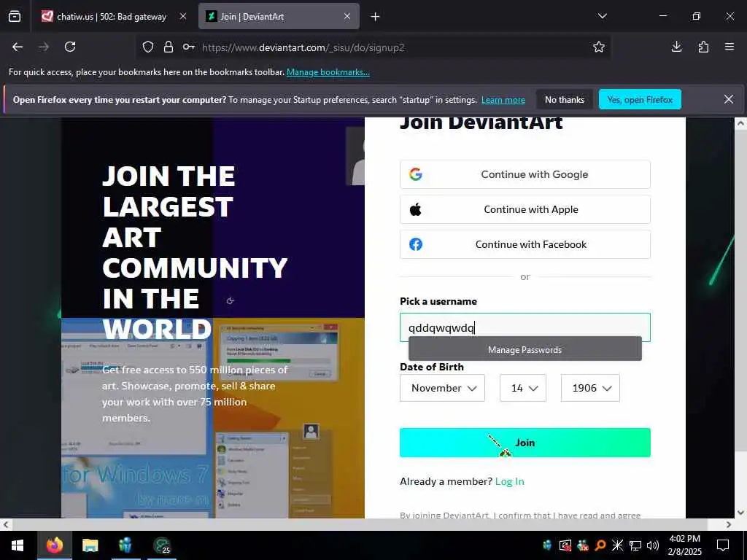Open the day dropdown showing 14

tap(522, 388)
